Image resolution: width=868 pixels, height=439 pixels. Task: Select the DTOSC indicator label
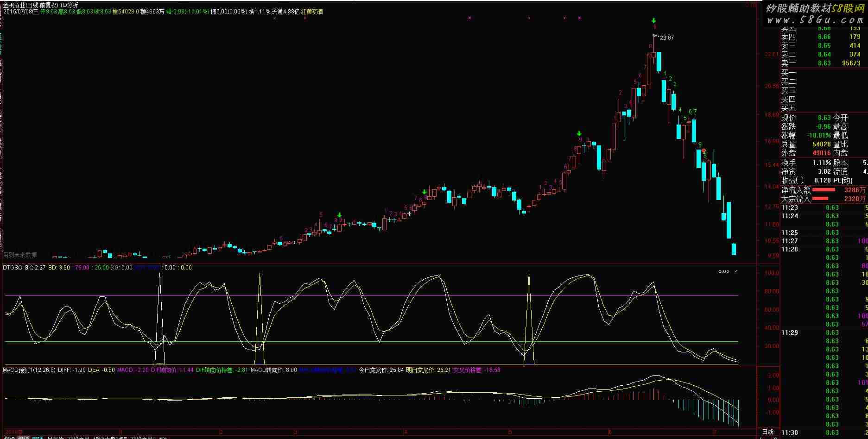(13, 268)
